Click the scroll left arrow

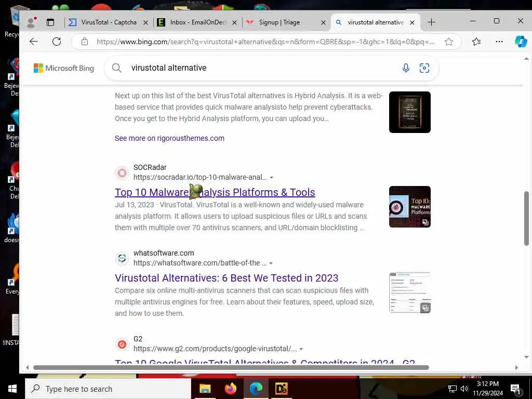28,367
